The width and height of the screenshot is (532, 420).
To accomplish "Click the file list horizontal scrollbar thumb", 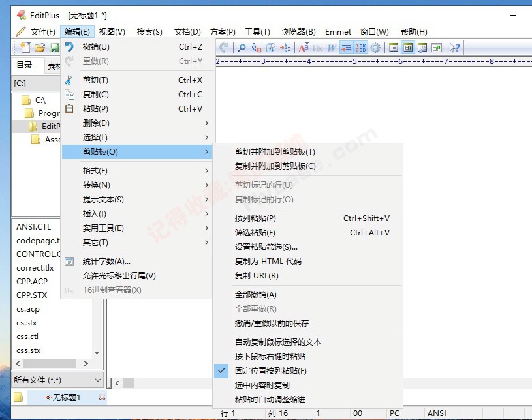I will (49, 363).
